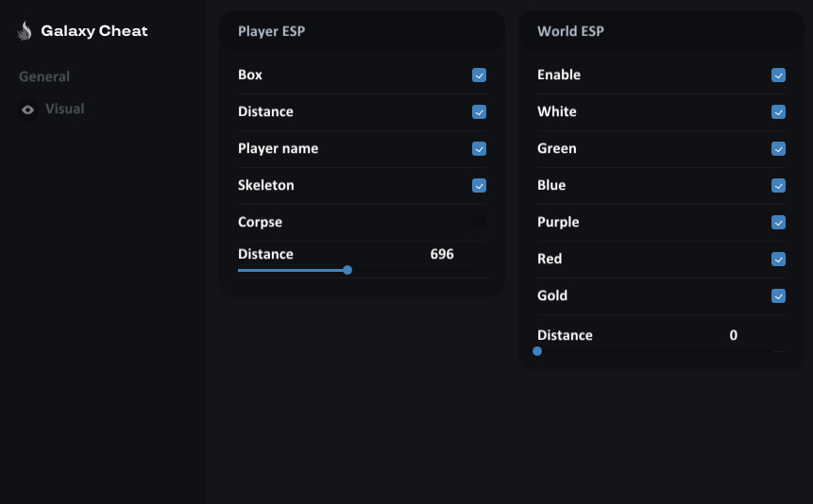
Task: Click the 696 distance value field
Action: [442, 254]
